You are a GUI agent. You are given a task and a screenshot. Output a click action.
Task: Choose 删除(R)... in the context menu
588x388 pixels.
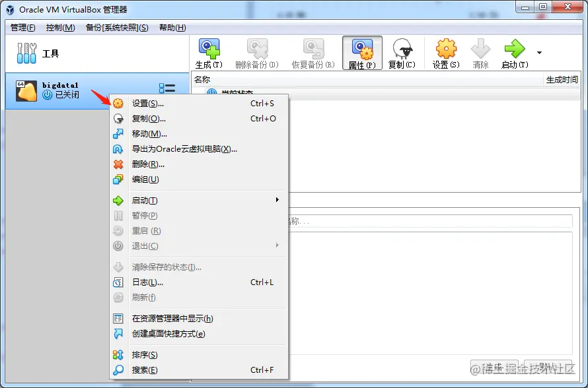(199, 164)
